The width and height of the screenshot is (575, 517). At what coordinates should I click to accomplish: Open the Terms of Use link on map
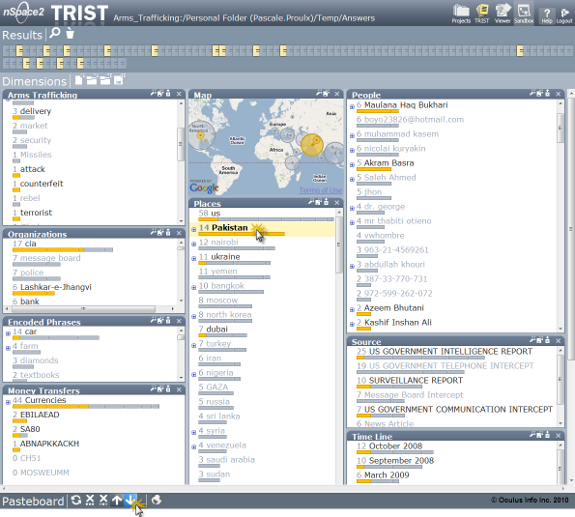(321, 190)
